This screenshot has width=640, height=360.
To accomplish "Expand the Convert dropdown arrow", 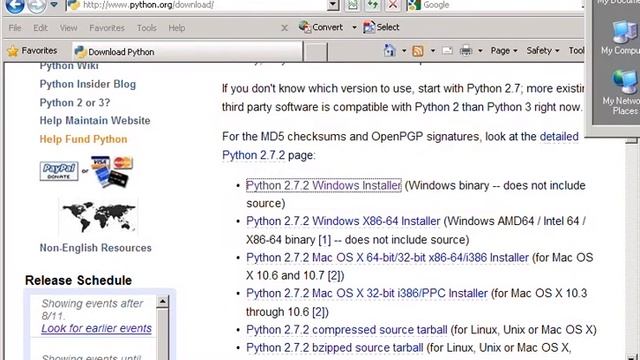I will (x=354, y=28).
